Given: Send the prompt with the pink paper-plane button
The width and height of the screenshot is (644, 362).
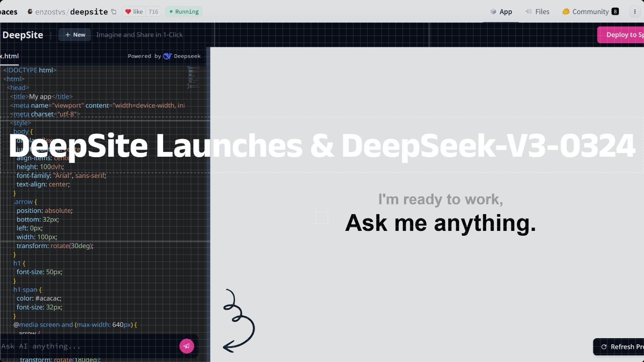Looking at the screenshot, I should 187,346.
